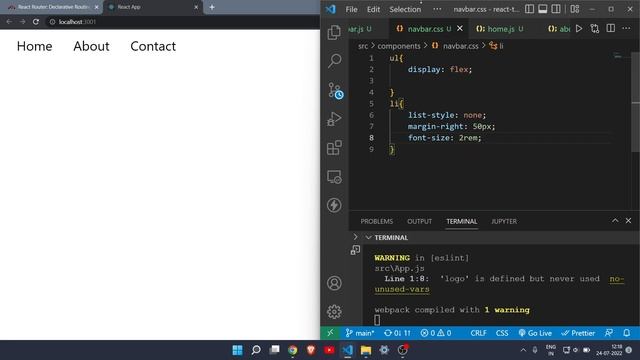Viewport: 640px width, 360px height.
Task: Switch to the partially visible ar.js tab
Action: pos(360,29)
